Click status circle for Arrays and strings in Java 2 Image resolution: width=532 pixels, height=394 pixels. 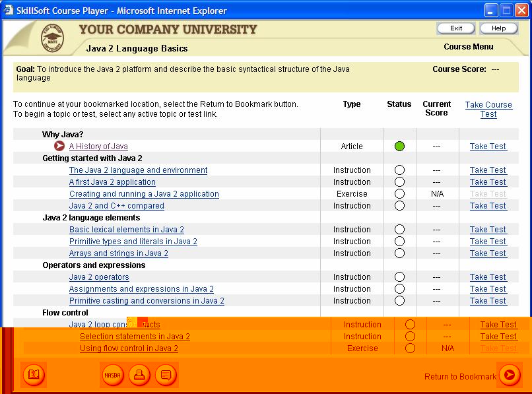[400, 253]
